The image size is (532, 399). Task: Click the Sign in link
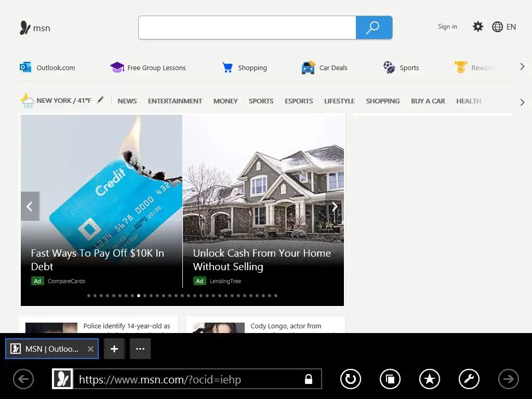[447, 26]
